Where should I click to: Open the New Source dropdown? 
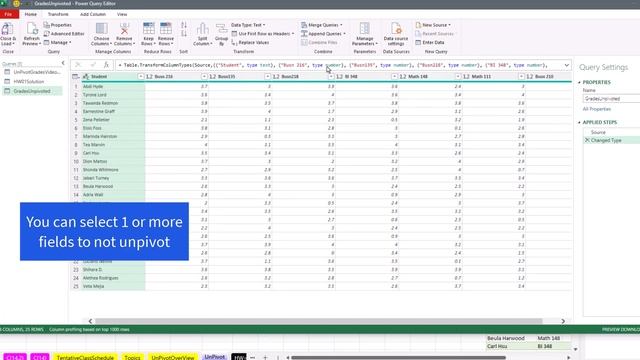(x=433, y=25)
